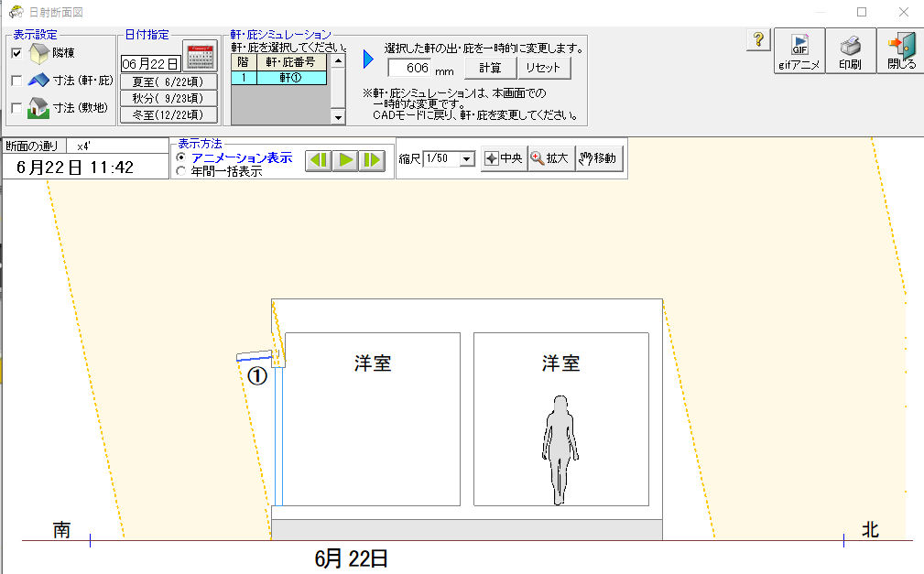Click the 軒・庇番号 list down arrow

[338, 117]
